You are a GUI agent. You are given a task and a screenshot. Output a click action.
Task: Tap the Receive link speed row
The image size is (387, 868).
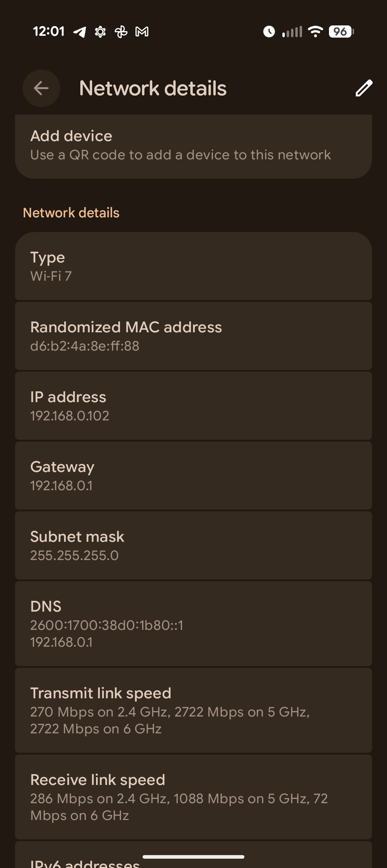193,797
